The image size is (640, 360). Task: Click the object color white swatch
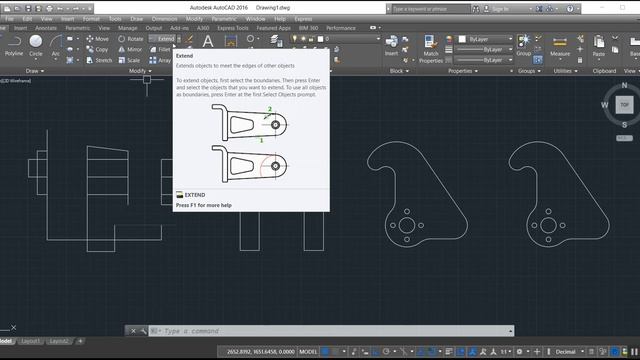click(x=462, y=39)
